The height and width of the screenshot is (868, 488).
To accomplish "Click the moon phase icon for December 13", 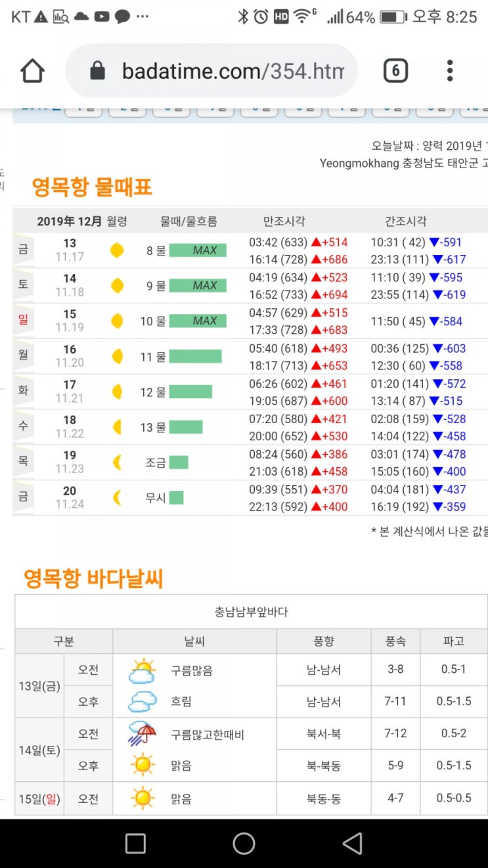I will [x=117, y=250].
